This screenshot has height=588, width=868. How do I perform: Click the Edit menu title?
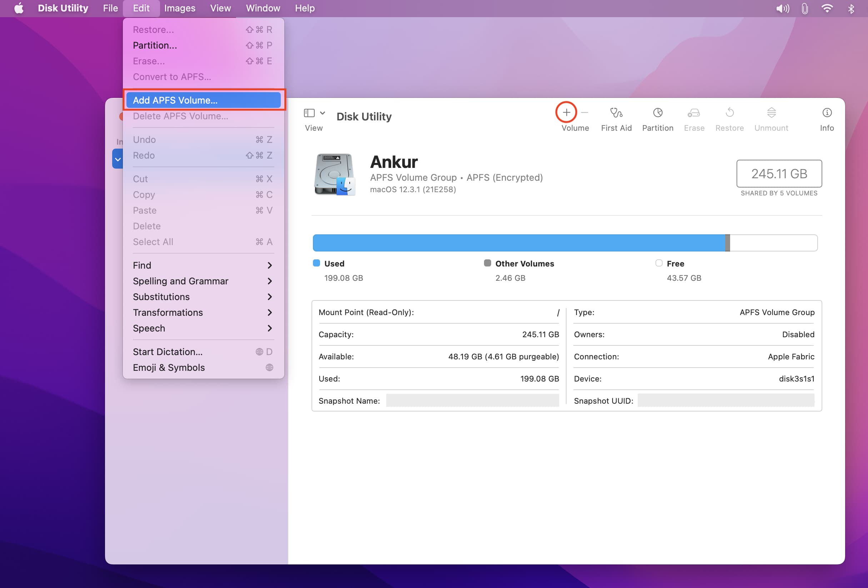click(x=141, y=8)
